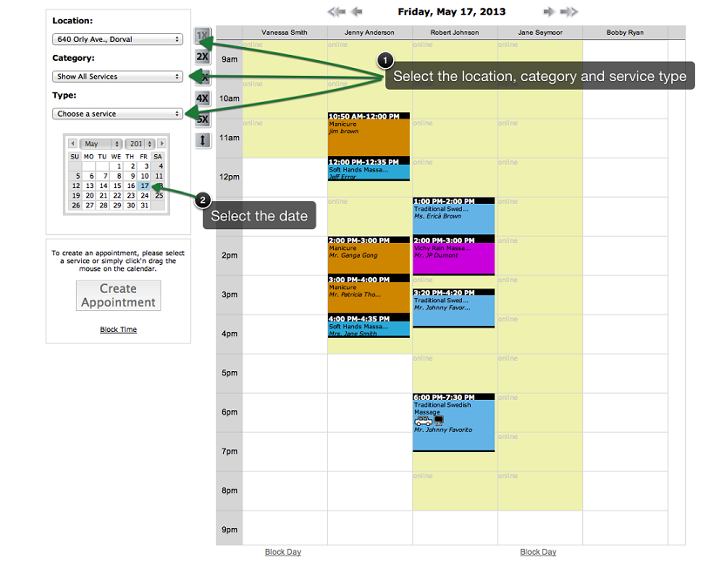Set calendar zoom to 5X
The width and height of the screenshot is (714, 588).
[x=203, y=119]
